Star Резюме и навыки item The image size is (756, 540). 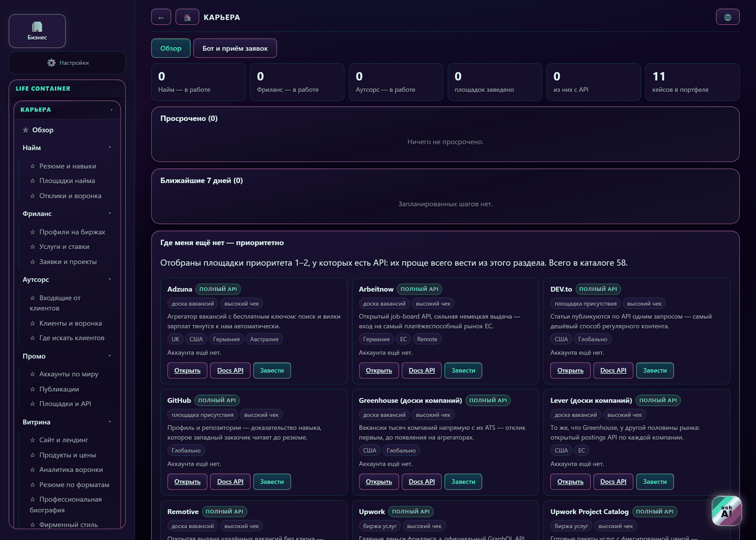pos(33,166)
